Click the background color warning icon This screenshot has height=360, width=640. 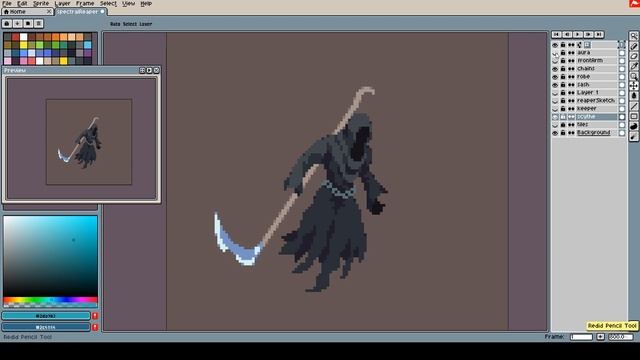[x=95, y=327]
